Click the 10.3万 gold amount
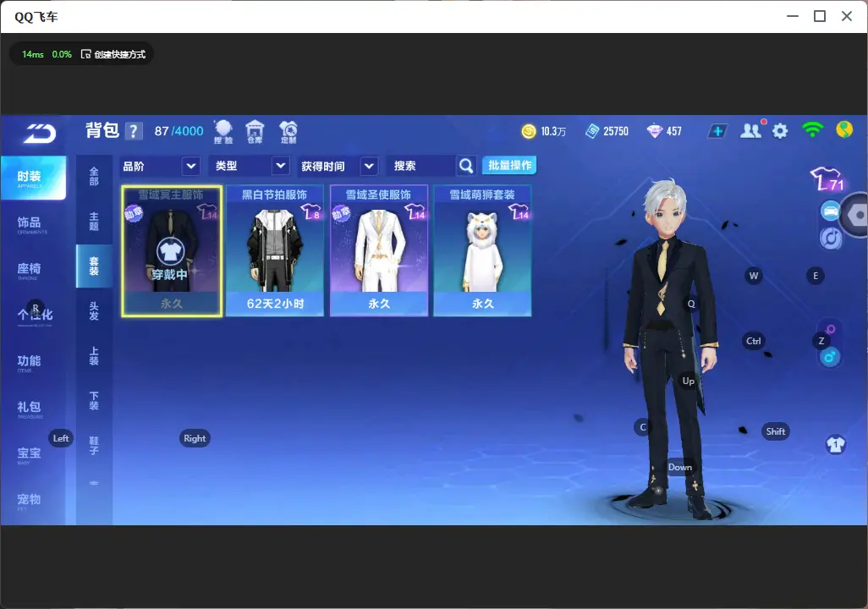 [x=553, y=131]
